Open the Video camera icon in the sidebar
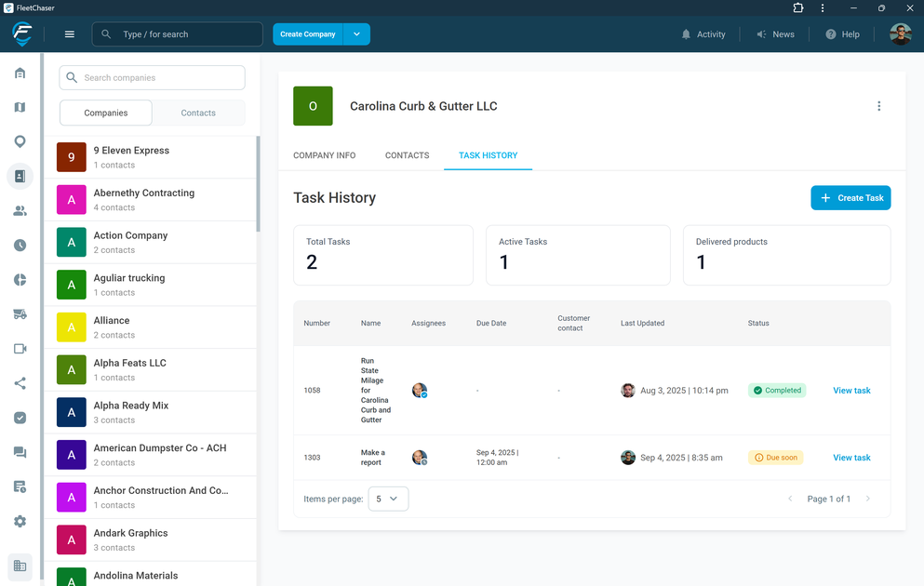 [x=20, y=348]
